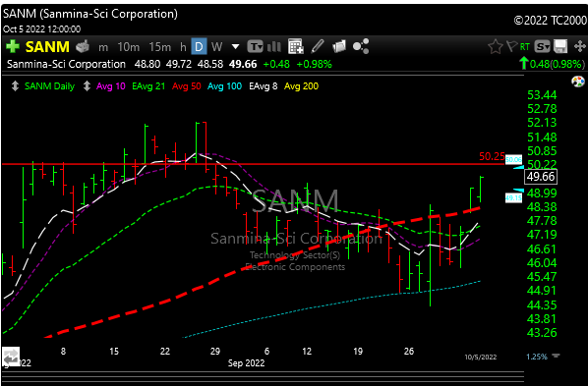Screen dimensions: 588x386
Task: Switch to the hourly 'h' timeframe
Action: [183, 47]
